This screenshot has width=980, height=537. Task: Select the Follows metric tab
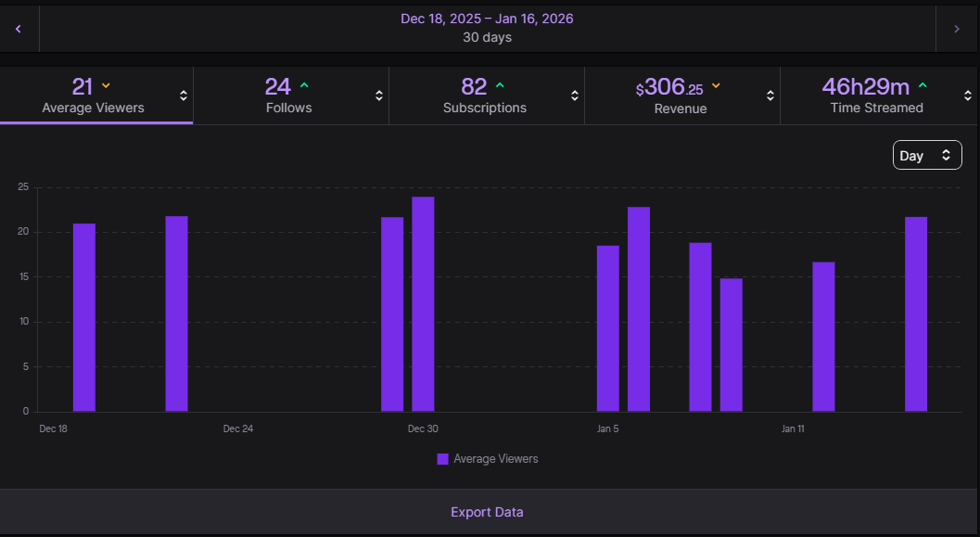(x=290, y=95)
